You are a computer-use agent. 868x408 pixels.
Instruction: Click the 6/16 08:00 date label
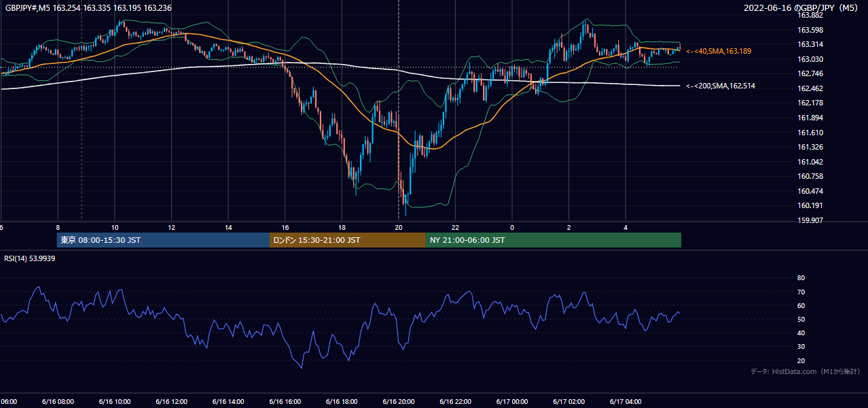(58, 401)
